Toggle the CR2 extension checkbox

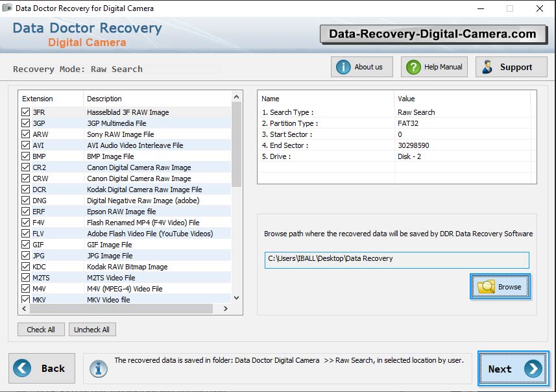coord(25,167)
